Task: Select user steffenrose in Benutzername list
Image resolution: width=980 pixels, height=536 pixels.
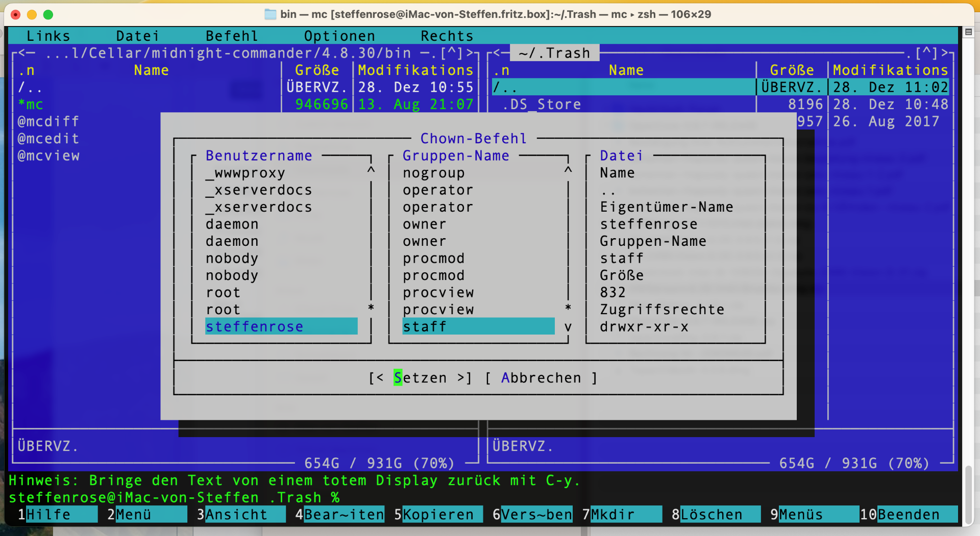Action: click(254, 326)
